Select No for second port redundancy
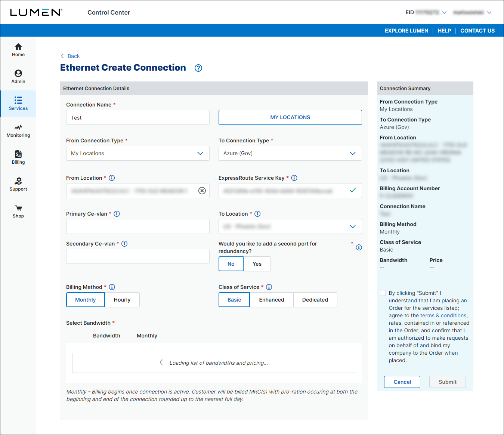The image size is (504, 435). 231,264
